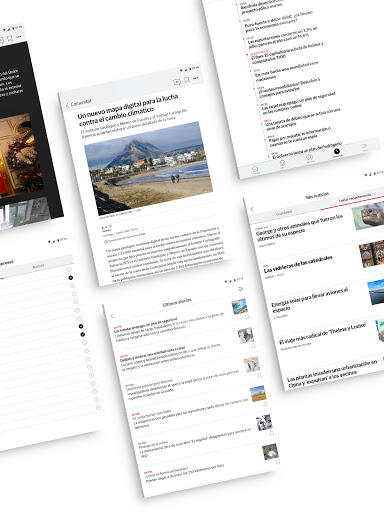Open 'Las plantas invaden una urbanización en China'
This screenshot has height=512, width=384.
pos(332,373)
